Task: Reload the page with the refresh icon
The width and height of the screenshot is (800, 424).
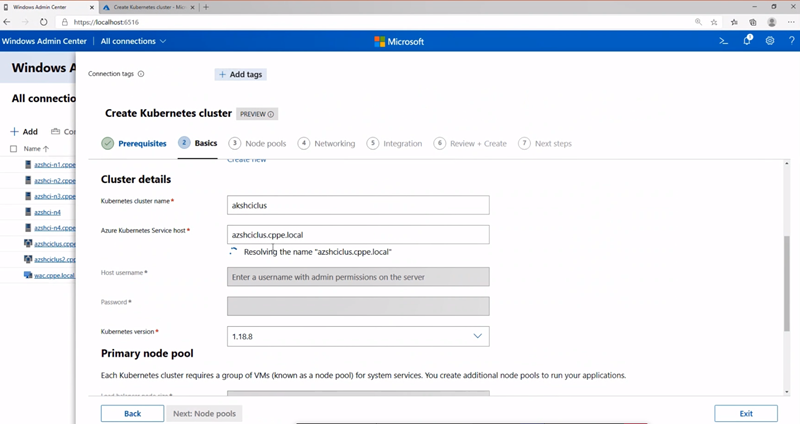Action: pyautogui.click(x=43, y=22)
